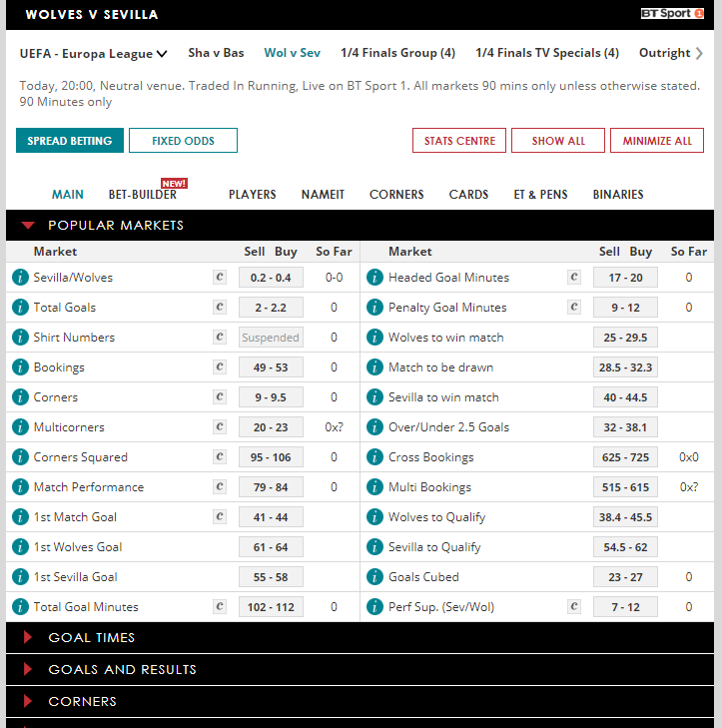Select Spread Betting mode
Screen dimensions: 722x728
(70, 140)
